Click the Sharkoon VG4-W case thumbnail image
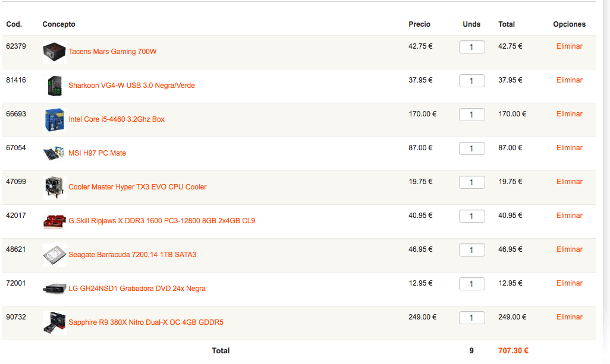 (55, 86)
